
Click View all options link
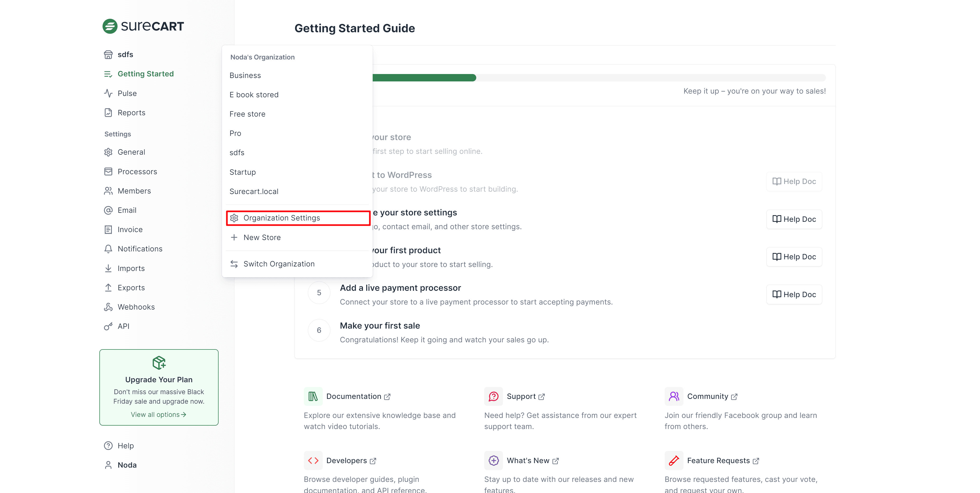tap(158, 415)
